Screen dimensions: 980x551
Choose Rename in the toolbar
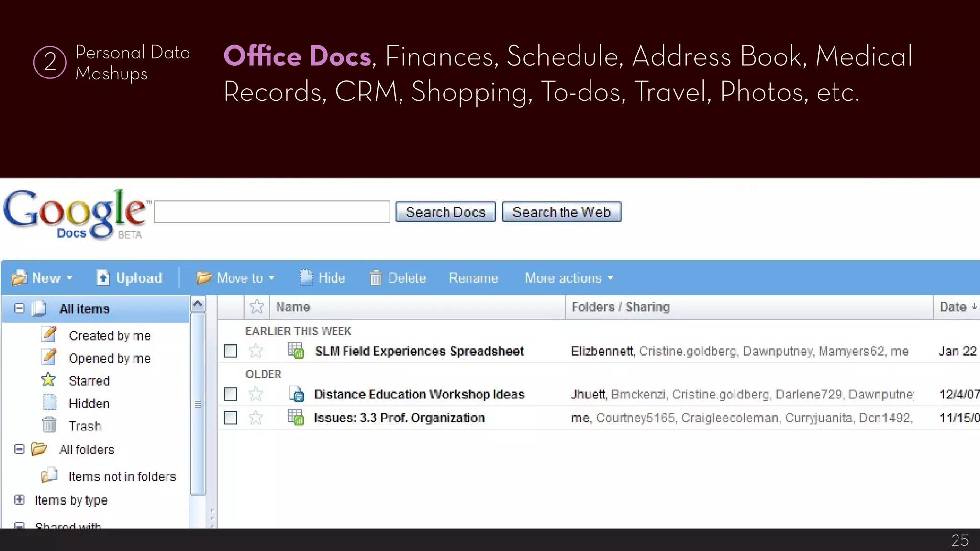point(473,278)
